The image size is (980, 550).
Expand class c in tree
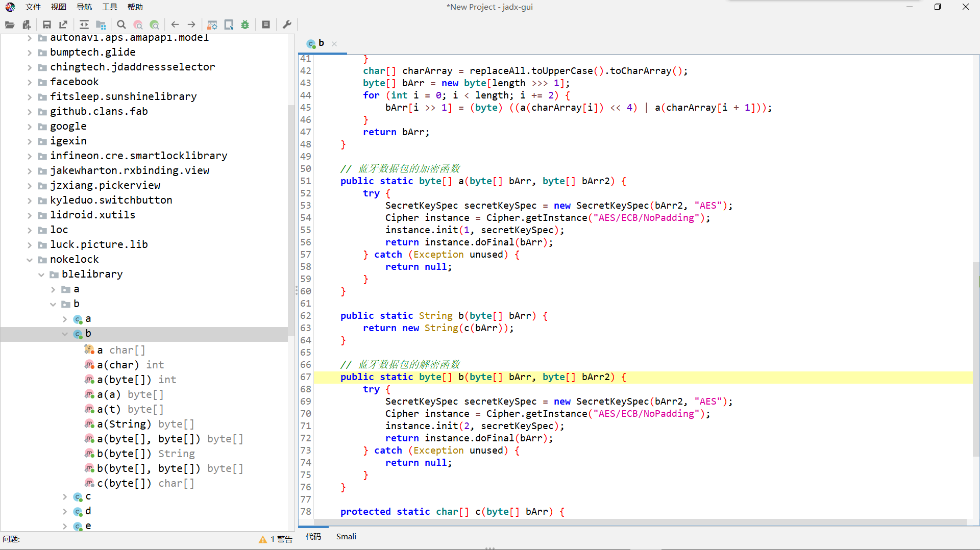65,496
